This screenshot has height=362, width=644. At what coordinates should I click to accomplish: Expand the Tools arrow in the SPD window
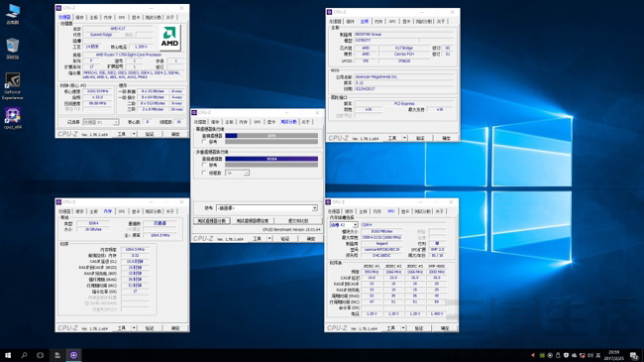[403, 328]
